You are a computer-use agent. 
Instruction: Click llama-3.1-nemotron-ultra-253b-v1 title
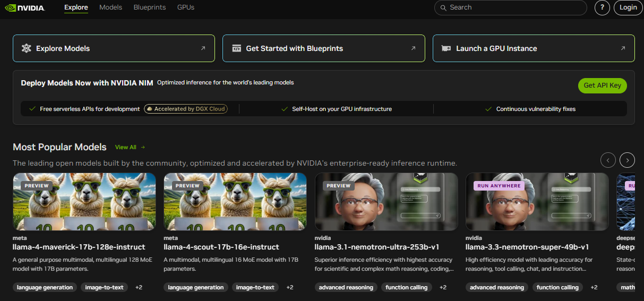377,247
